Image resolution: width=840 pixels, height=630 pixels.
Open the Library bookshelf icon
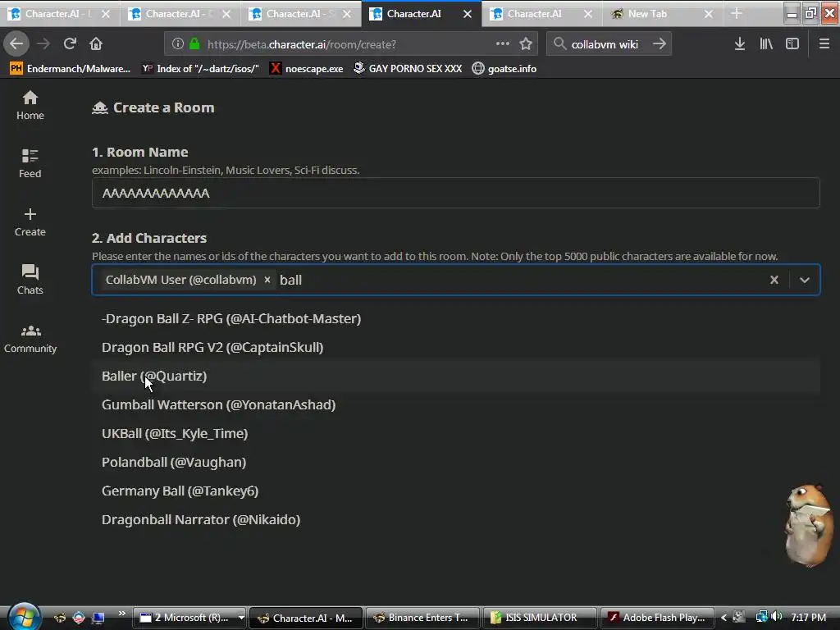pyautogui.click(x=766, y=44)
